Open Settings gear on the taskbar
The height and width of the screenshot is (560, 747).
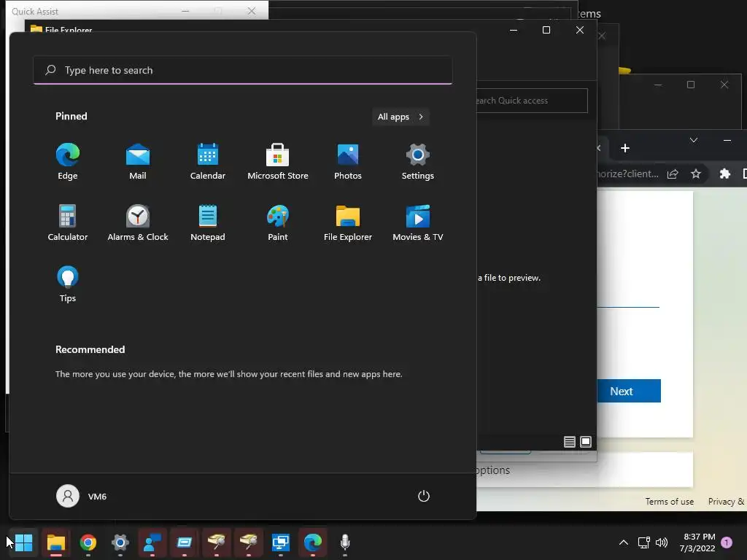[x=120, y=542]
